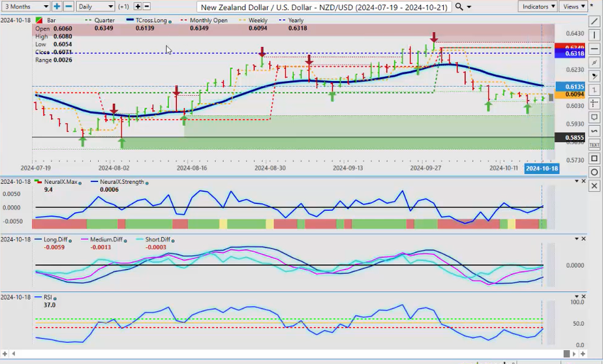Decrease date range with blue minus button
Screen dimensions: 603x364
(x=68, y=7)
